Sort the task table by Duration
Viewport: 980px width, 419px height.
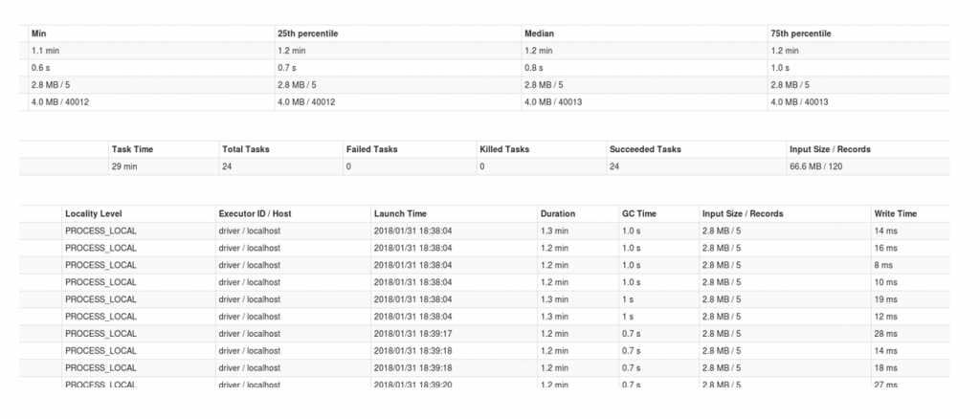(558, 213)
